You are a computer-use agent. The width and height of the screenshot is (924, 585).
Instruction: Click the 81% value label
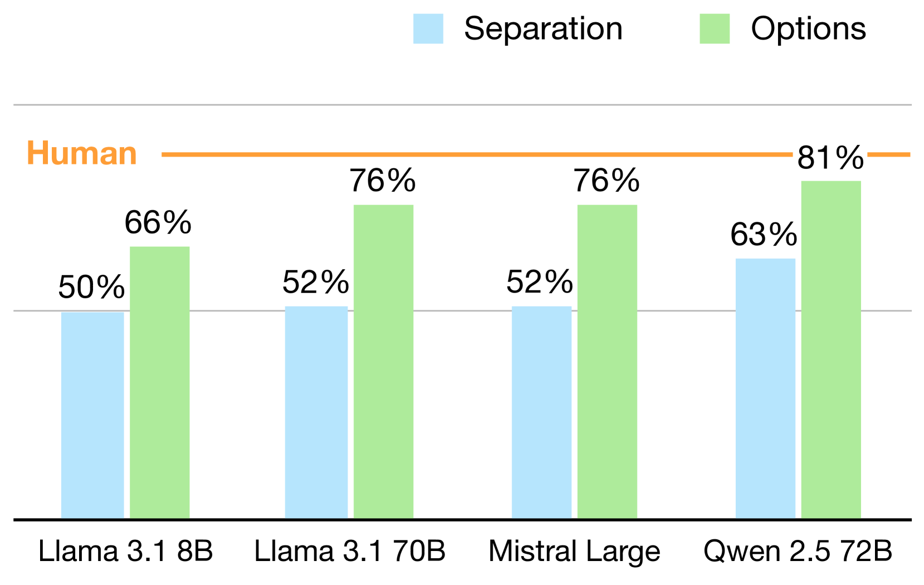tap(830, 158)
